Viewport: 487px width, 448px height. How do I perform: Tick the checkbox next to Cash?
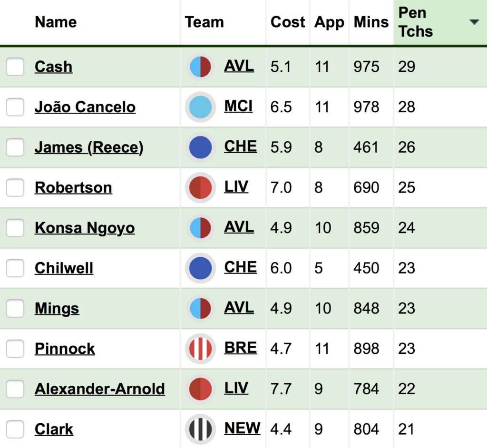[x=15, y=67]
